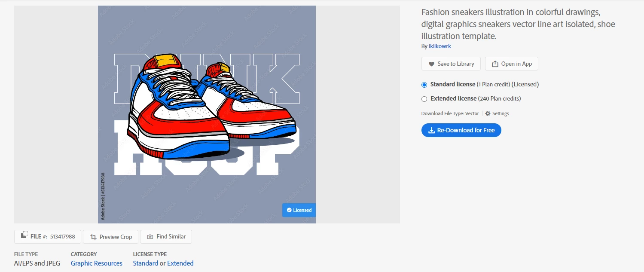644x272 pixels.
Task: Click the file number badge icon
Action: pyautogui.click(x=24, y=236)
